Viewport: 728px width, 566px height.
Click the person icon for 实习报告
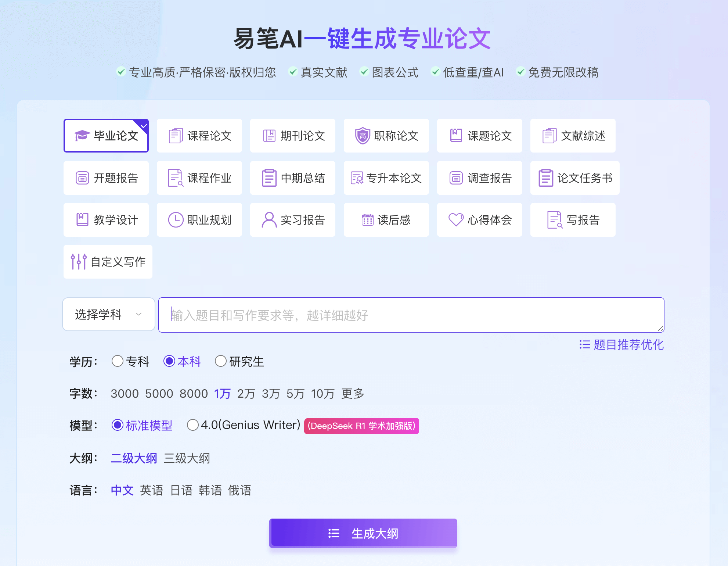(269, 220)
